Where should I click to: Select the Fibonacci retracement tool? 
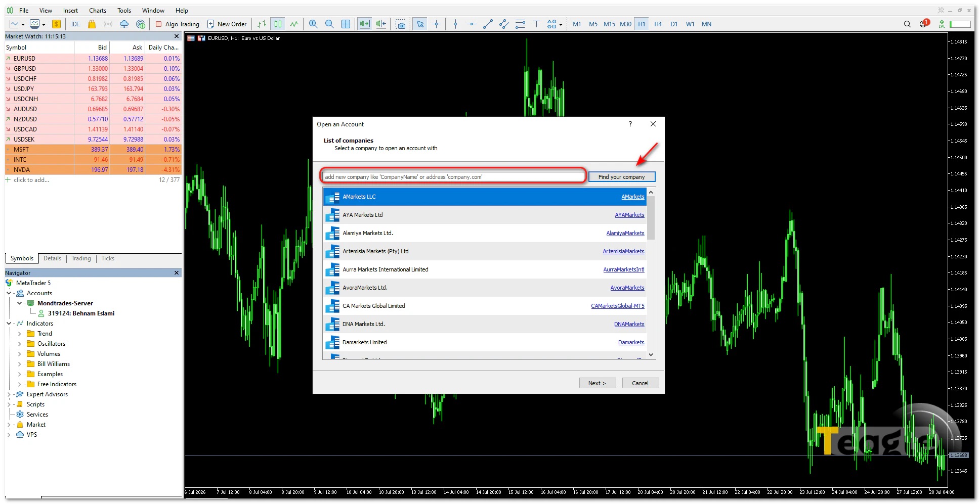(520, 24)
